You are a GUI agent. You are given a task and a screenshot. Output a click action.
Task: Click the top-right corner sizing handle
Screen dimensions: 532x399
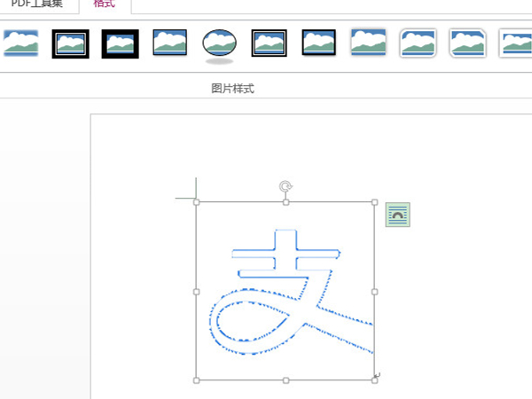click(374, 202)
